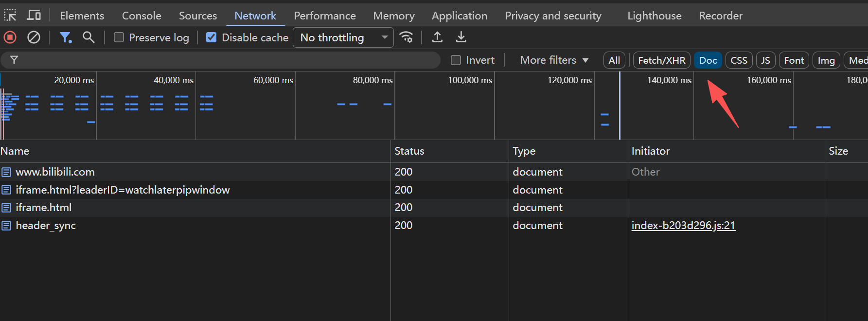Import HAR file upload icon

pos(437,37)
